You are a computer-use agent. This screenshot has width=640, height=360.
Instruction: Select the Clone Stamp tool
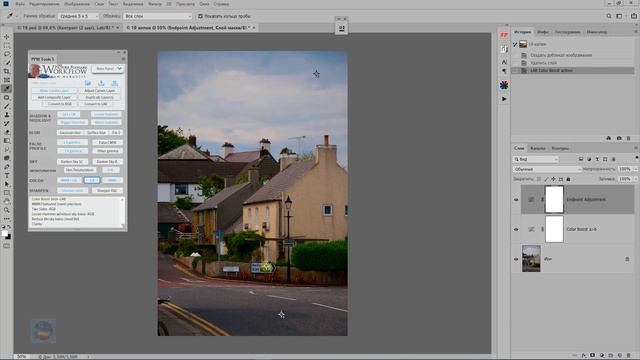pyautogui.click(x=7, y=115)
